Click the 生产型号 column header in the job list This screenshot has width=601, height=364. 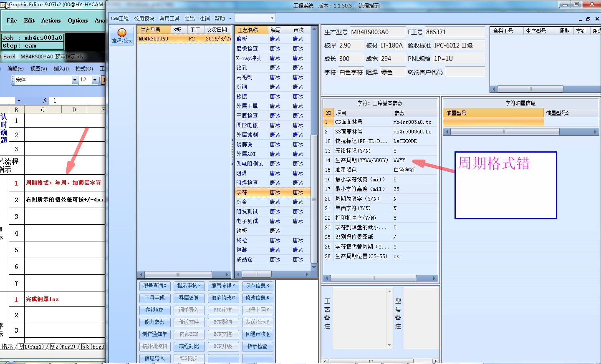(154, 30)
